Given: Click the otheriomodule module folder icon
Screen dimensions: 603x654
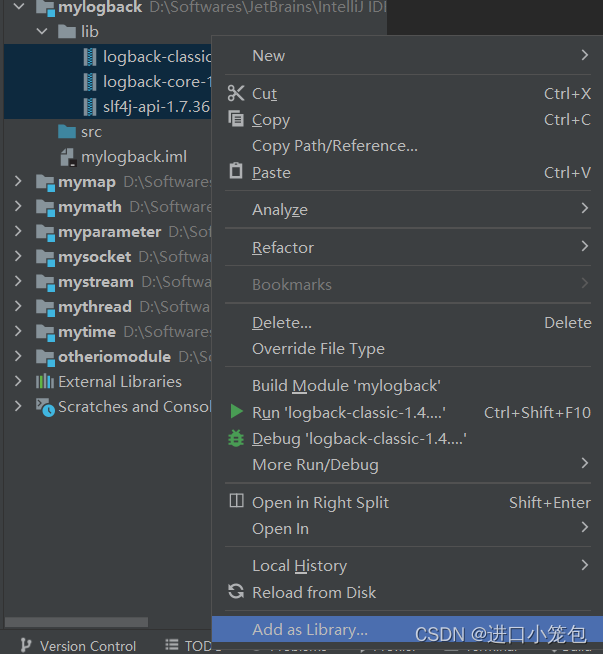Looking at the screenshot, I should (x=45, y=358).
